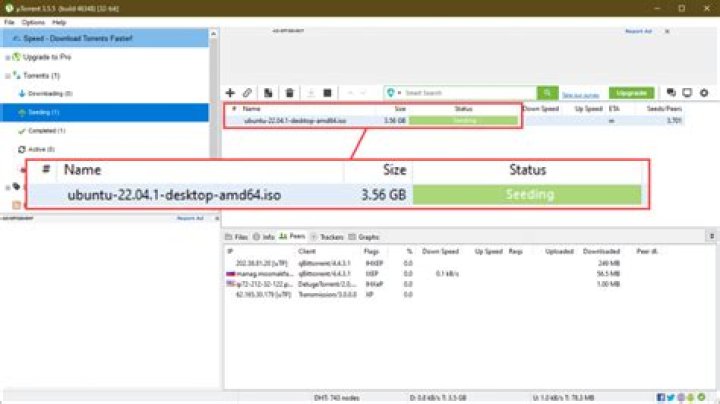Click the green Upgrade button
The width and height of the screenshot is (720, 404).
[x=631, y=93]
